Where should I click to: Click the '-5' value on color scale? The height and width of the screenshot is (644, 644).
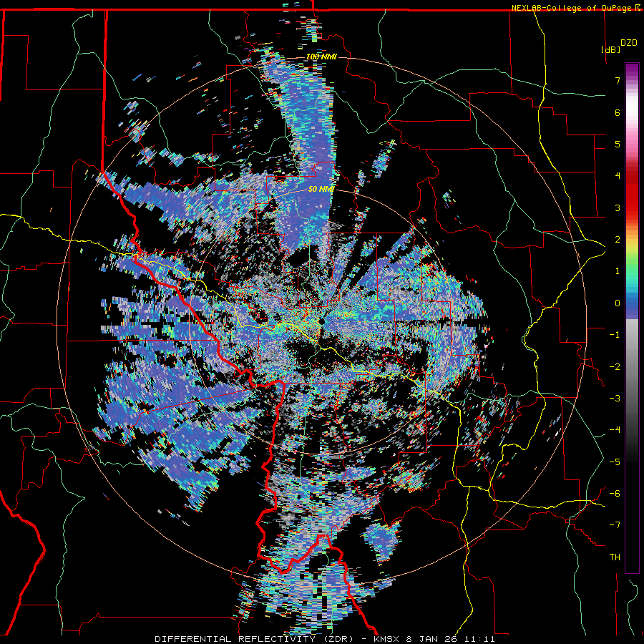615,462
